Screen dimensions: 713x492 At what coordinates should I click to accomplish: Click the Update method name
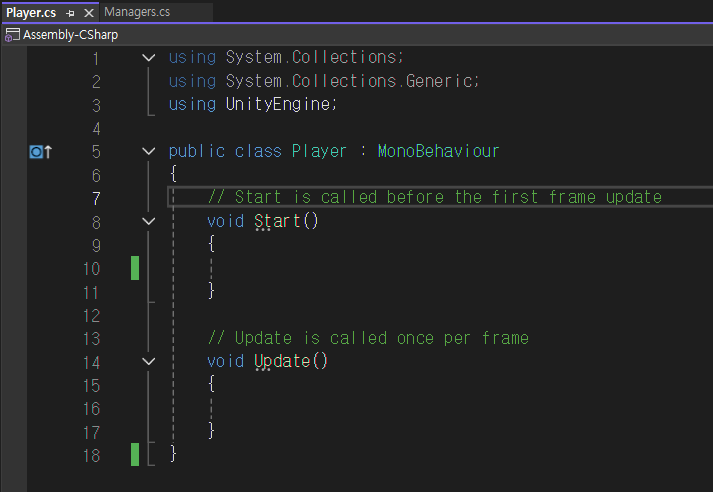[282, 361]
